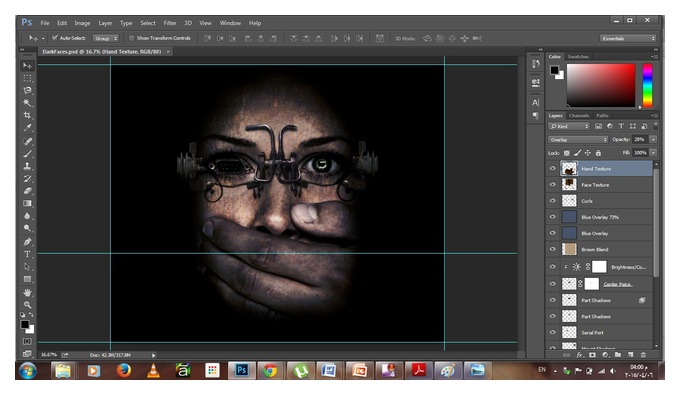Select the Brush tool
The width and height of the screenshot is (680, 395).
click(27, 154)
